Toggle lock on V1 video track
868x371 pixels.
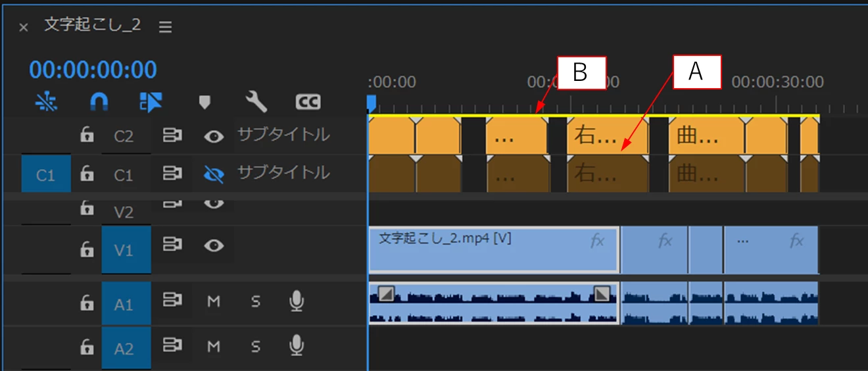(x=86, y=249)
